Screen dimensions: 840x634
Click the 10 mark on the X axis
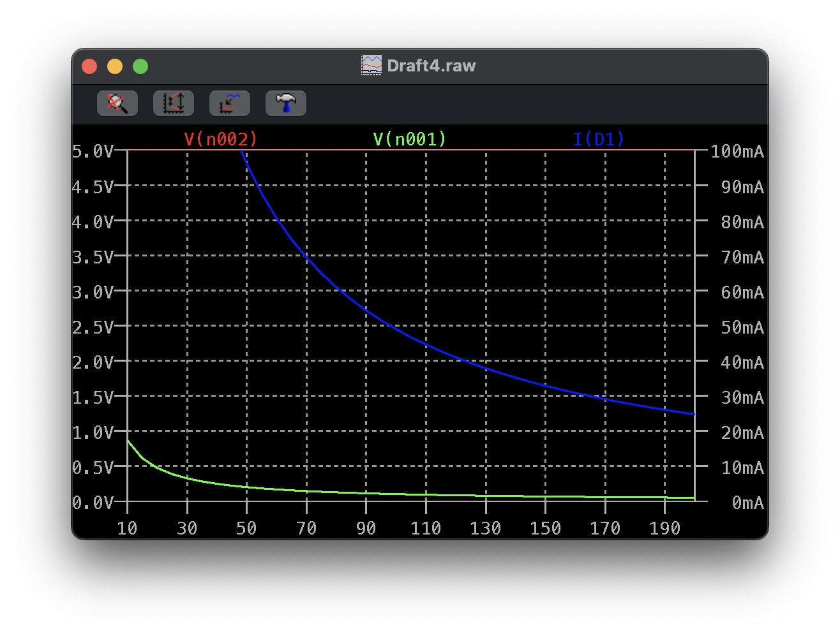coord(128,528)
